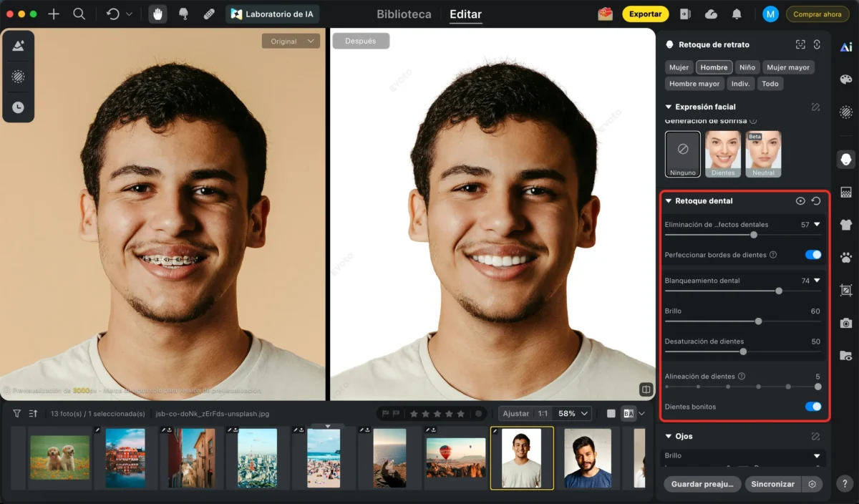This screenshot has height=504, width=859.
Task: Toggle Retoque dental preview eye icon
Action: click(x=800, y=201)
